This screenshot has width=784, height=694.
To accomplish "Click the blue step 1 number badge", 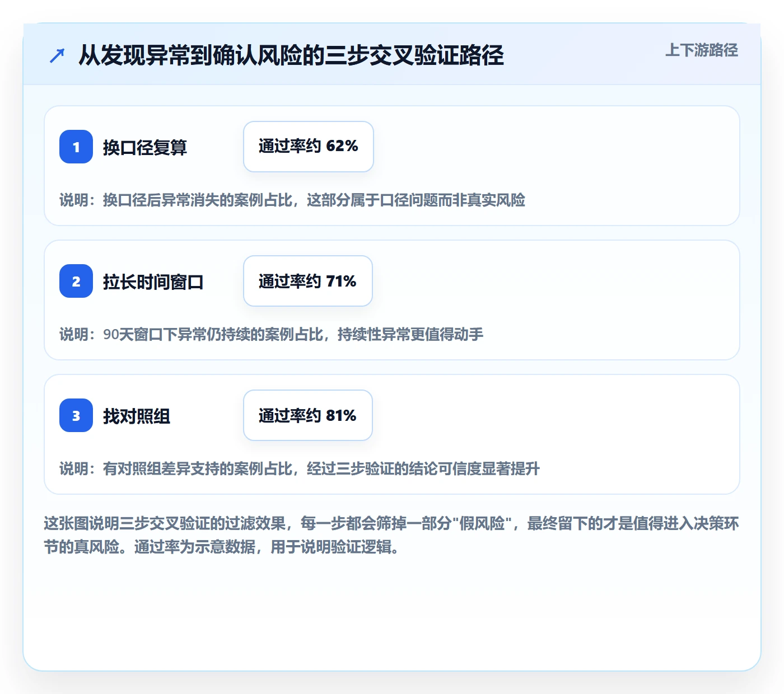I will pyautogui.click(x=76, y=147).
